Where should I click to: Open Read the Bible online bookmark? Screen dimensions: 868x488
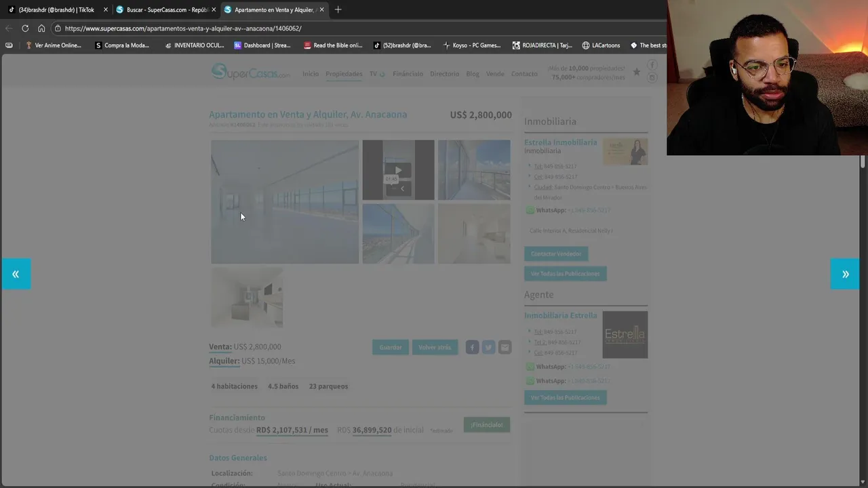coord(333,45)
